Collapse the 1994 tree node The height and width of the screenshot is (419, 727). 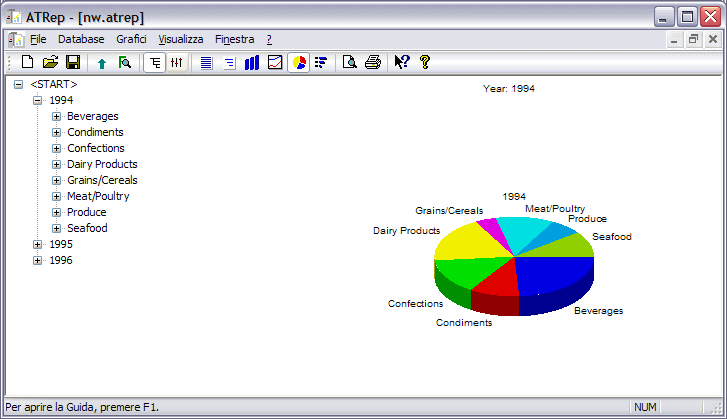[x=38, y=100]
